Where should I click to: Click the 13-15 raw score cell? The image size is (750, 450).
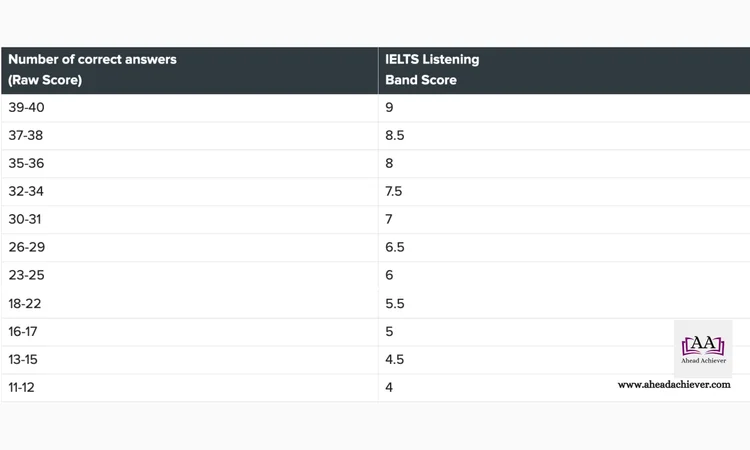coord(189,360)
